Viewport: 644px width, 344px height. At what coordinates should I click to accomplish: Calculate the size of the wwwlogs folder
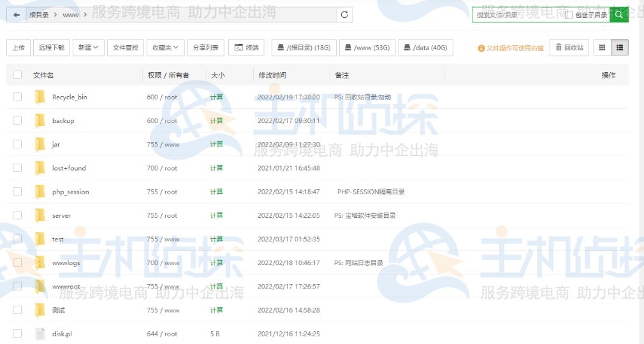click(x=217, y=262)
